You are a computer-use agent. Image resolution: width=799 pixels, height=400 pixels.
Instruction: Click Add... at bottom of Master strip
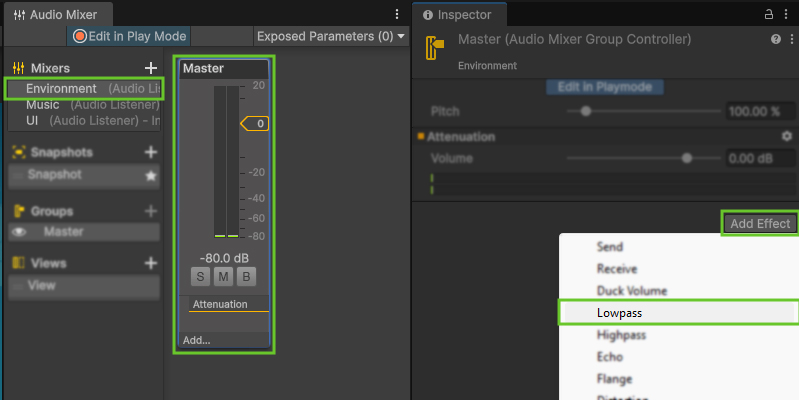click(x=197, y=340)
